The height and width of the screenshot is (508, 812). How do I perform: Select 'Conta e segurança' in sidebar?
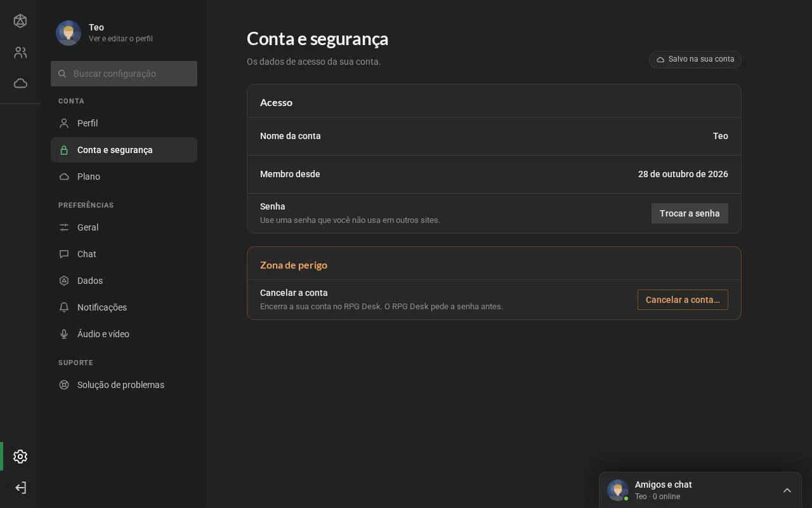(124, 150)
